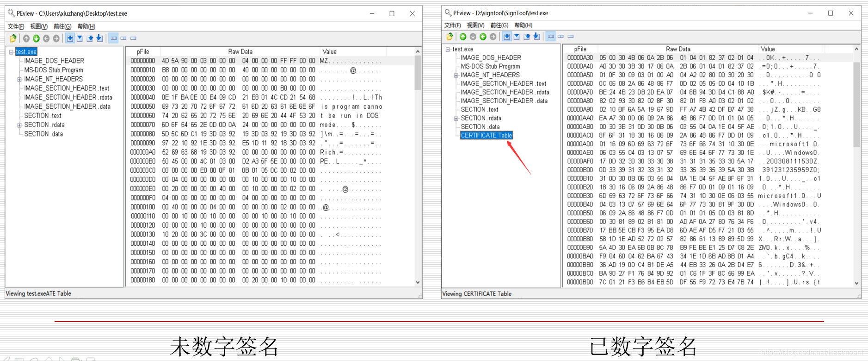Click third blue-arrow view icon, right window
Image resolution: width=868 pixels, height=361 pixels.
click(x=527, y=37)
